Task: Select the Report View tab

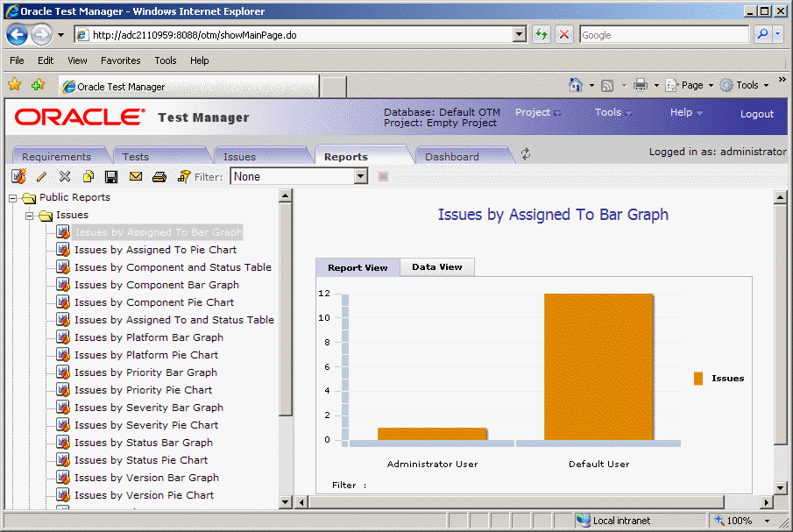Action: [x=358, y=267]
